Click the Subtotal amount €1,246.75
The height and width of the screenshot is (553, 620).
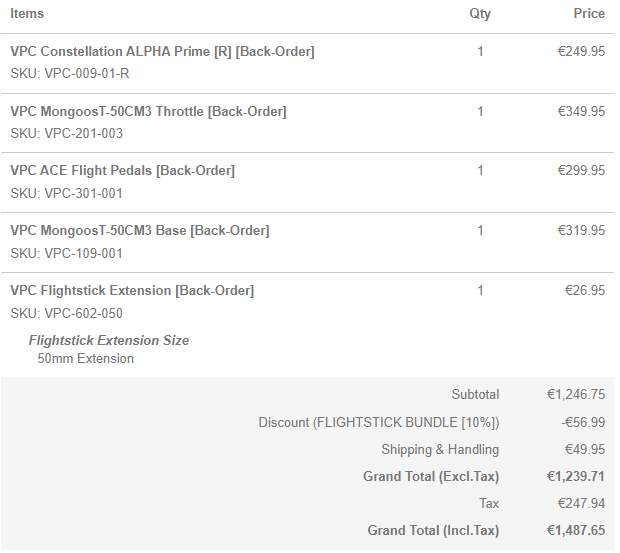575,395
